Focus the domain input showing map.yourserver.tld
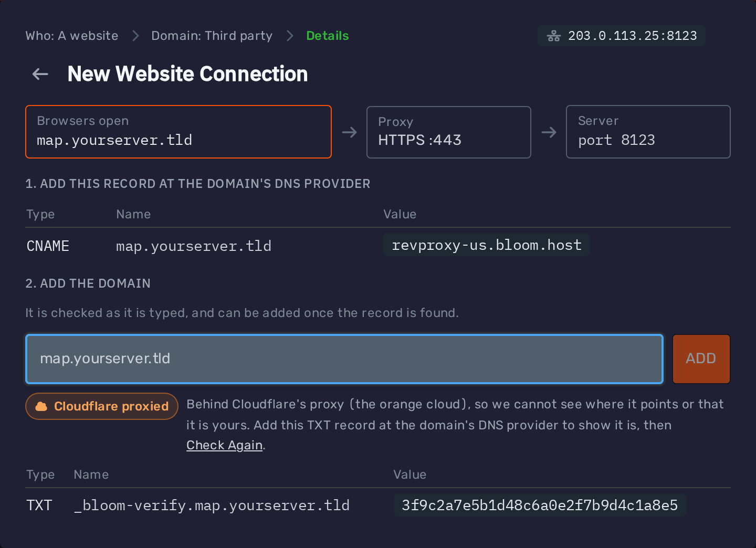The width and height of the screenshot is (756, 548). click(344, 359)
